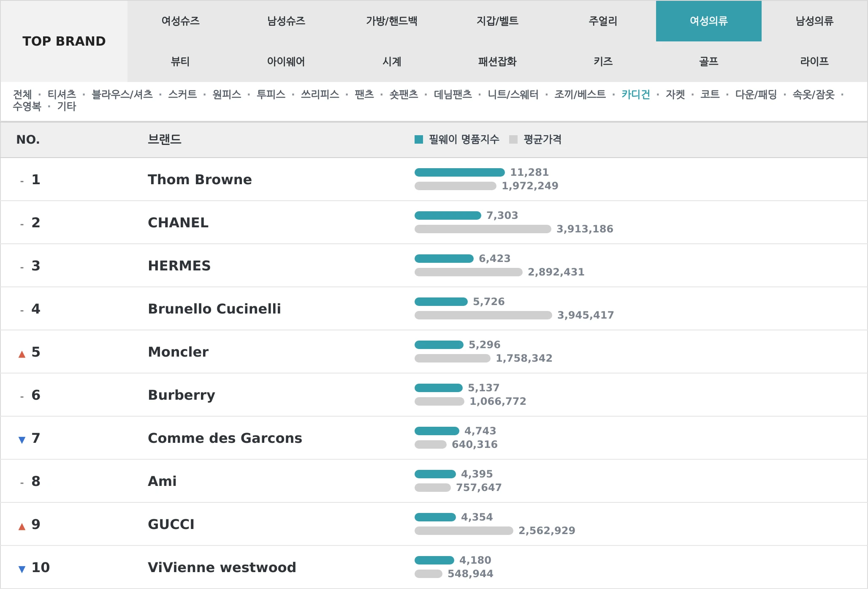
Task: Open the 여성슈즈 category tab
Action: coord(180,21)
